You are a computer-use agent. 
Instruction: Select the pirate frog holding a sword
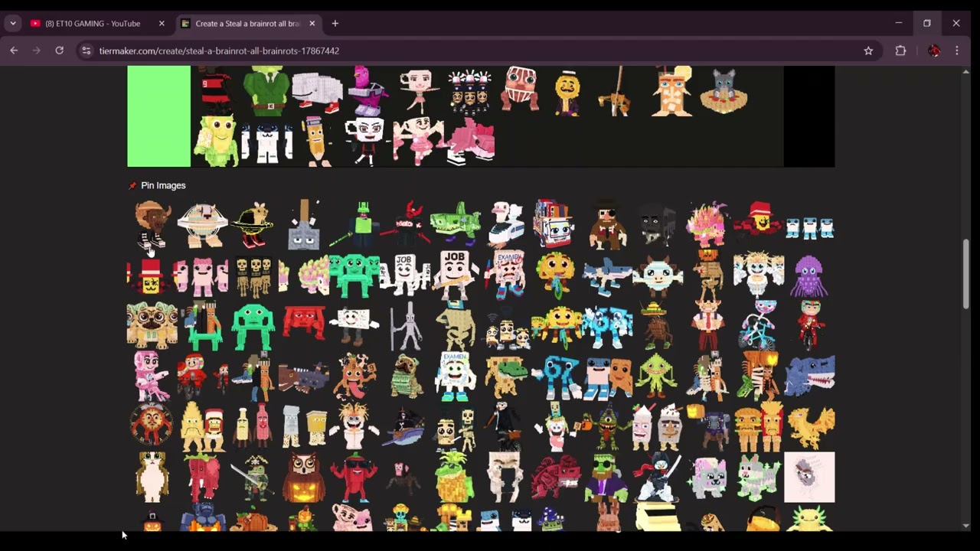pos(253,477)
